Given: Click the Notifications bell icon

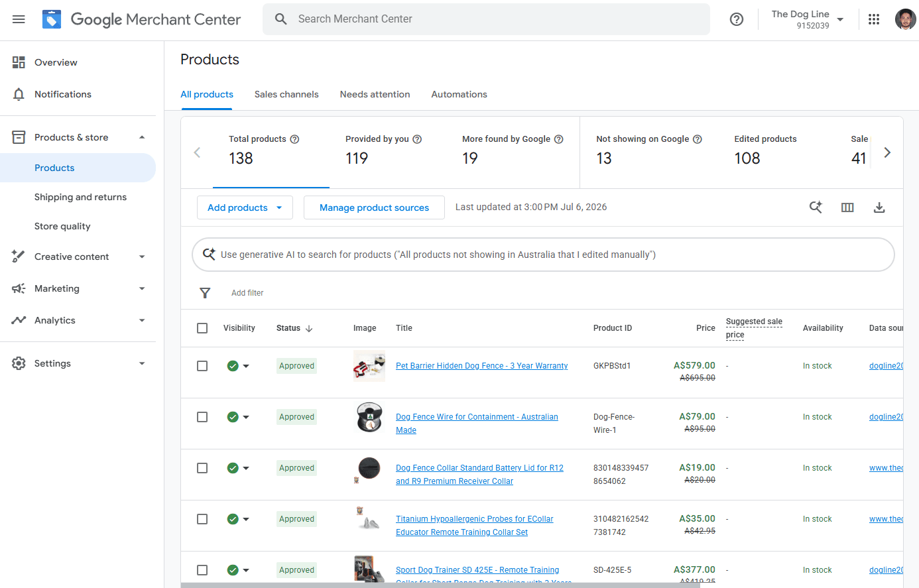Looking at the screenshot, I should 19,94.
